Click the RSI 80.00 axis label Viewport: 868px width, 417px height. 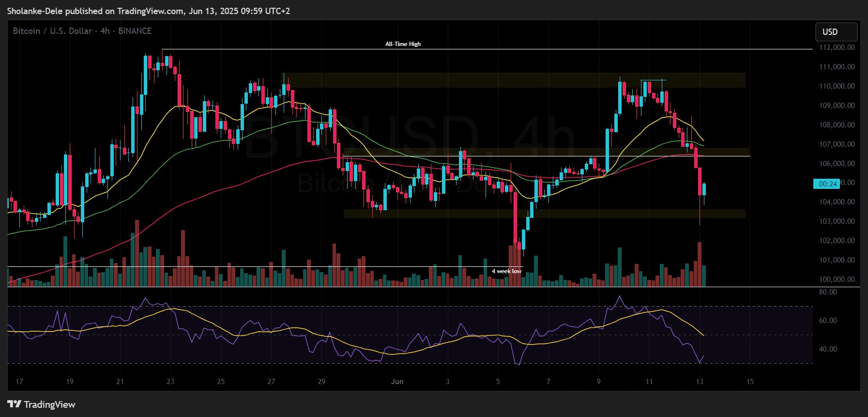pyautogui.click(x=828, y=292)
